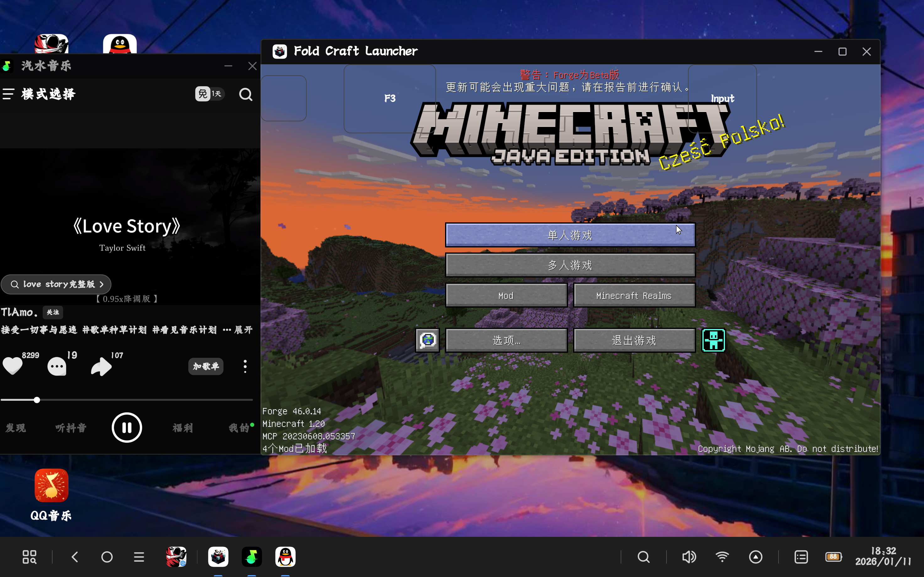This screenshot has height=577, width=924.
Task: Pause the Love Story playback
Action: click(127, 427)
